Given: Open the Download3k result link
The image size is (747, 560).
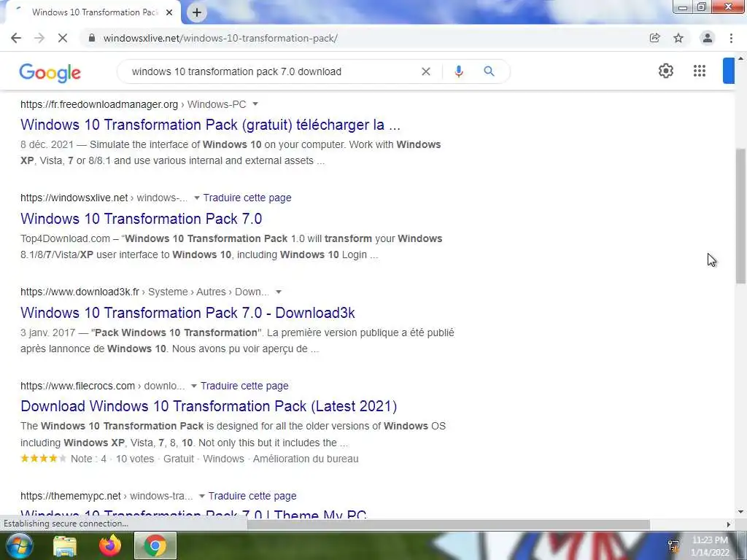Looking at the screenshot, I should tap(187, 313).
